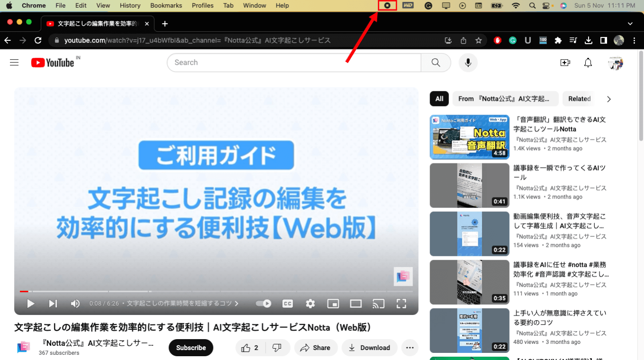
Task: Click the recording icon in the menu bar
Action: [x=387, y=6]
